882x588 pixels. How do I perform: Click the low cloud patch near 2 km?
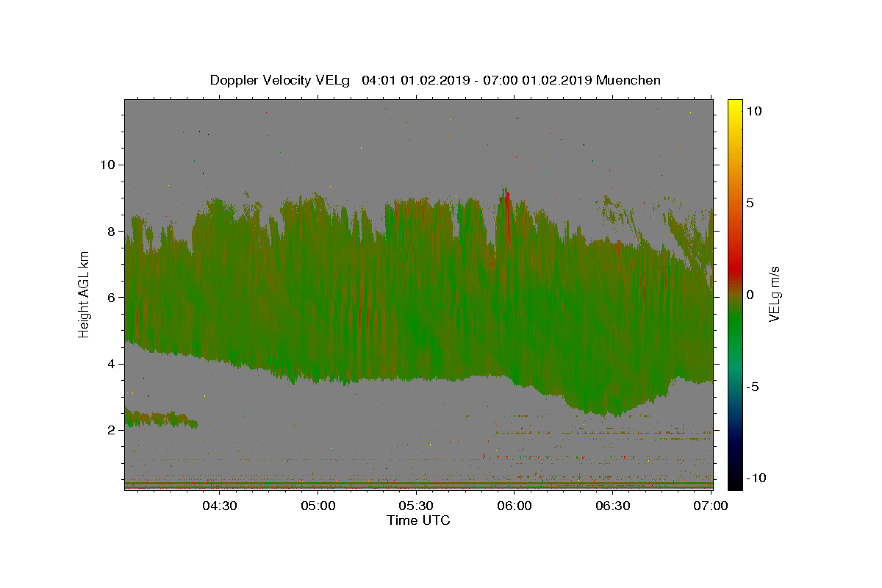coord(161,418)
